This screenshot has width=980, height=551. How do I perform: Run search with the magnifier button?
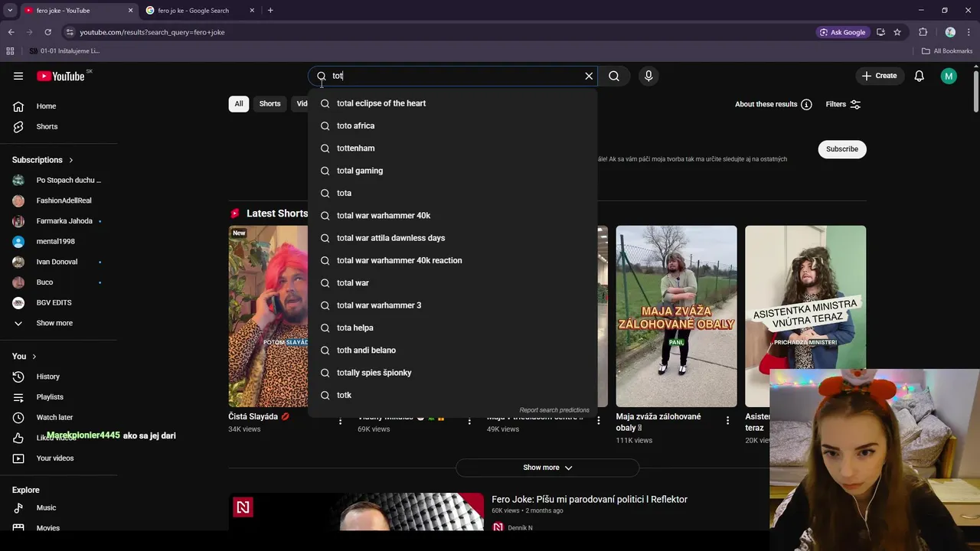(x=614, y=76)
